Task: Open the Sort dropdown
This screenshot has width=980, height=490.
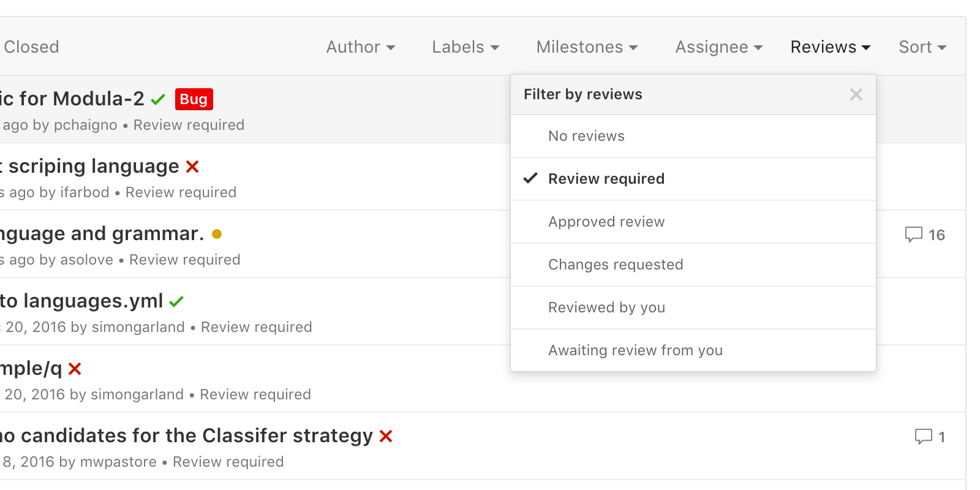Action: [921, 47]
